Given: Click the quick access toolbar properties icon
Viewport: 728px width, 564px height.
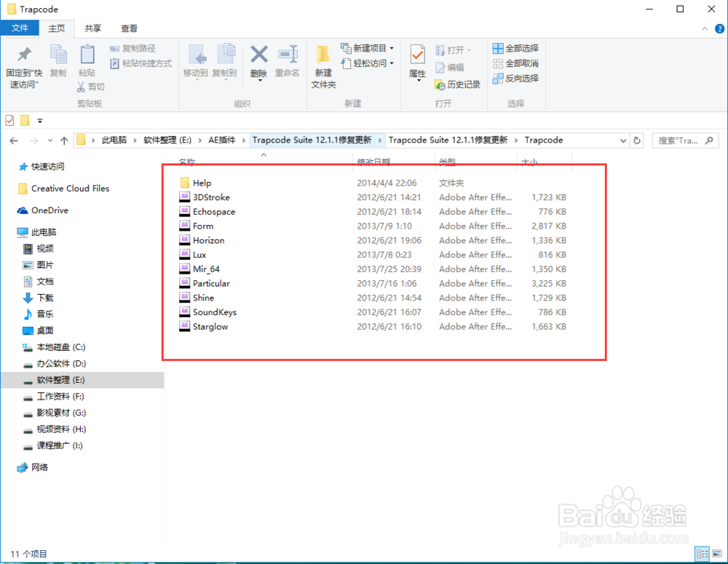Looking at the screenshot, I should pyautogui.click(x=9, y=121).
